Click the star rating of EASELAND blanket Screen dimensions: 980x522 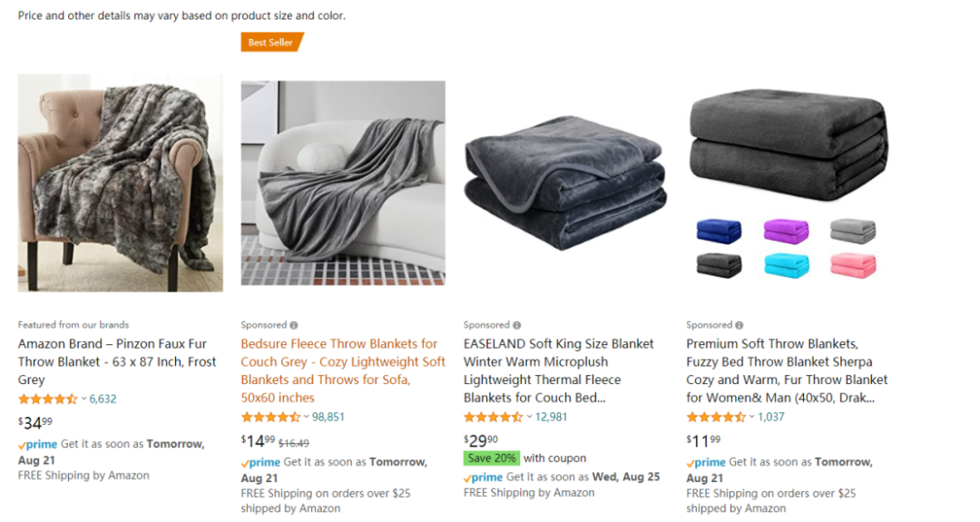pos(493,417)
